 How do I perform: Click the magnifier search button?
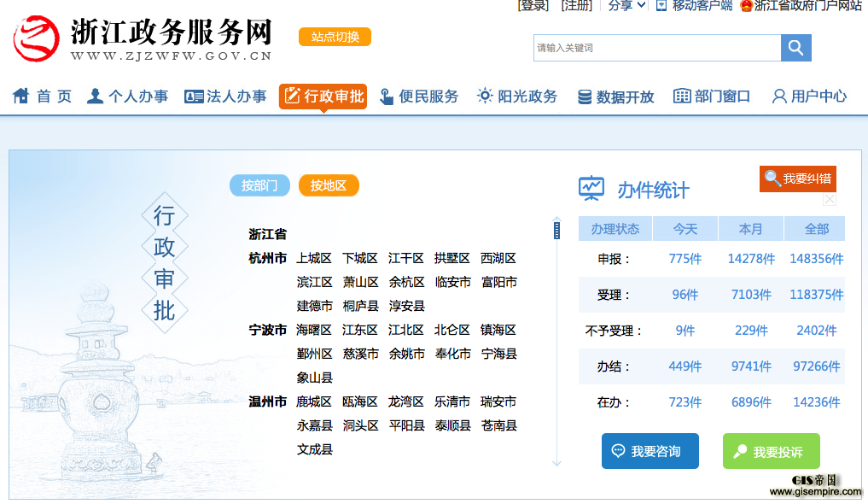(x=795, y=48)
